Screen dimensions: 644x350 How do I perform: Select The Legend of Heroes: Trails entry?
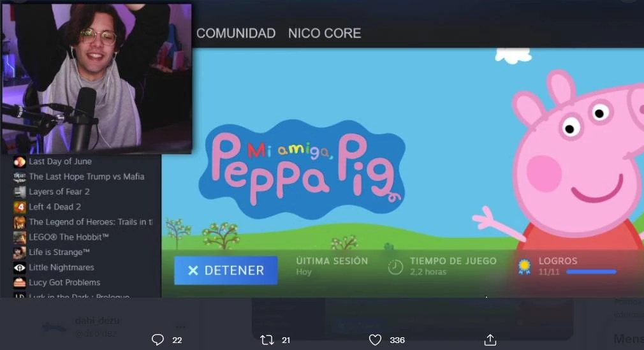point(91,222)
